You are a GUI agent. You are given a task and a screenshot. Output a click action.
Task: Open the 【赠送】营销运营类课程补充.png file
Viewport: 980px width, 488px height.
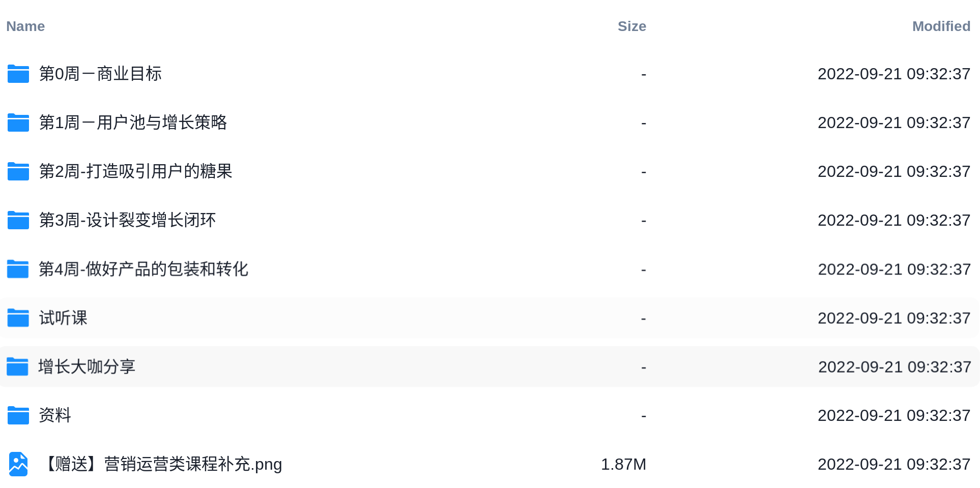[x=161, y=464]
